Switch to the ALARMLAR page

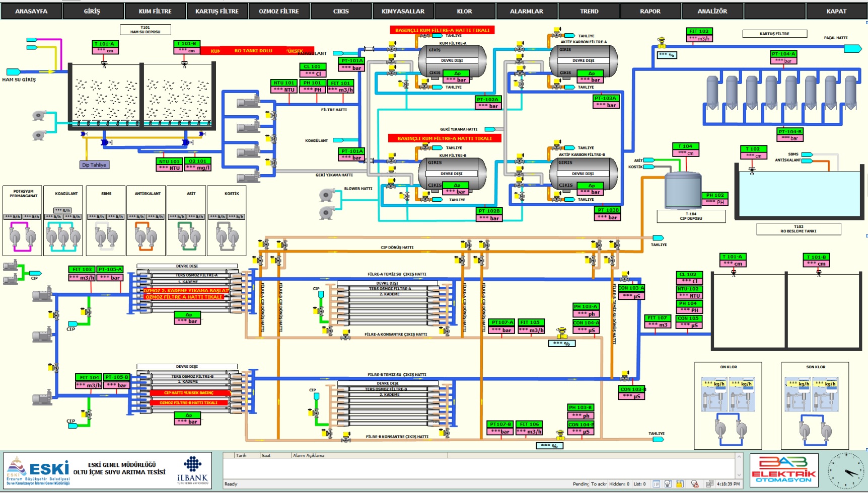(x=526, y=11)
